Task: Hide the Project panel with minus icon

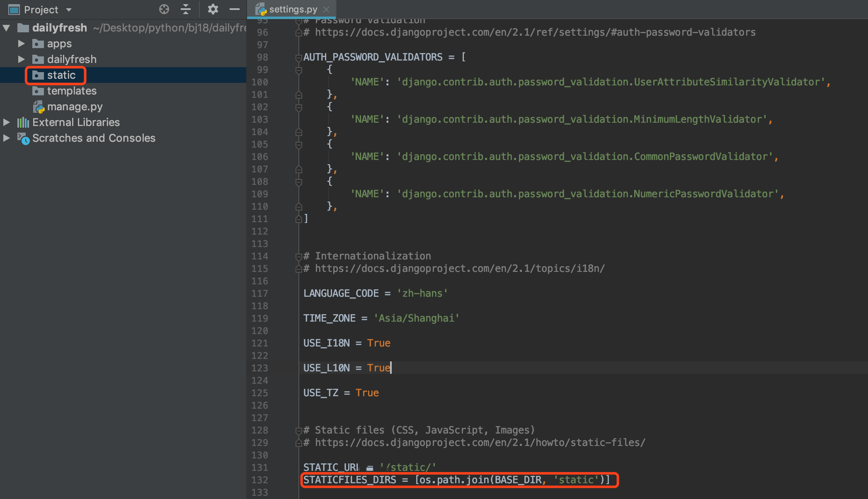Action: pos(235,9)
